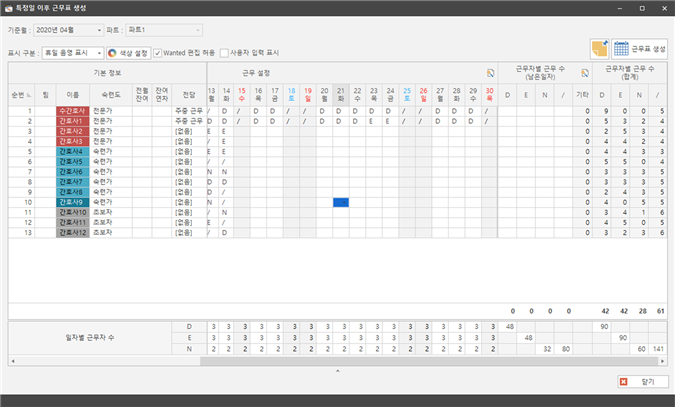Click the 근무표 생성 calendar button
Viewport: 675px width, 407px height.
click(x=640, y=49)
